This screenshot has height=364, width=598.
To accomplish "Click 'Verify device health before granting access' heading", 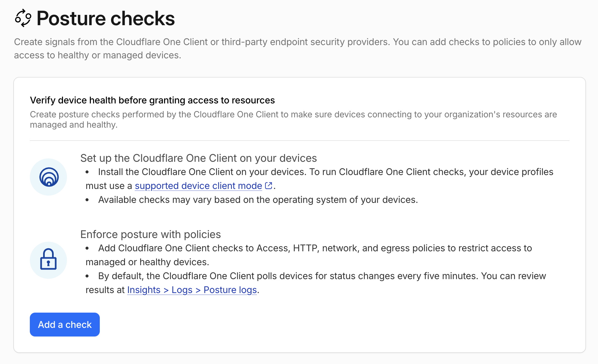I will pyautogui.click(x=152, y=100).
